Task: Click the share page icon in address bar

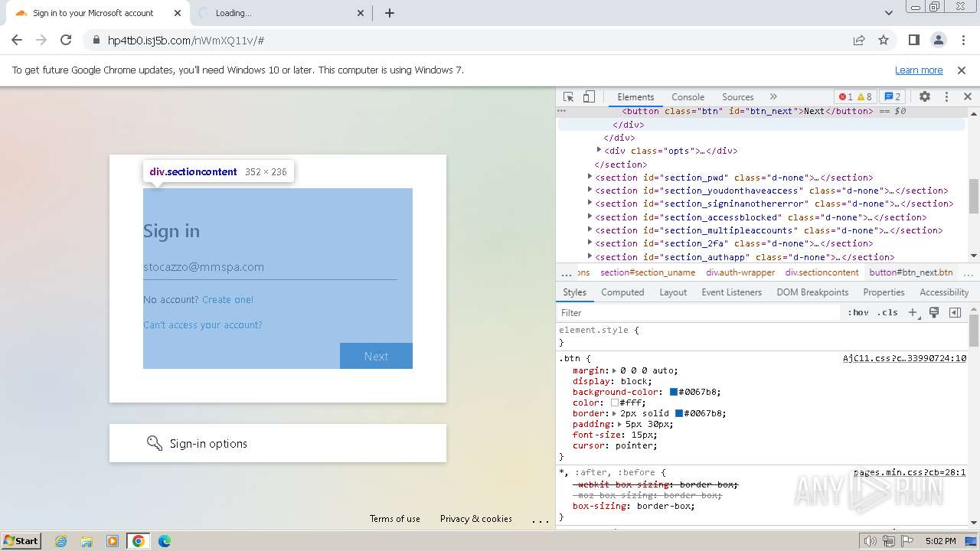Action: [859, 41]
